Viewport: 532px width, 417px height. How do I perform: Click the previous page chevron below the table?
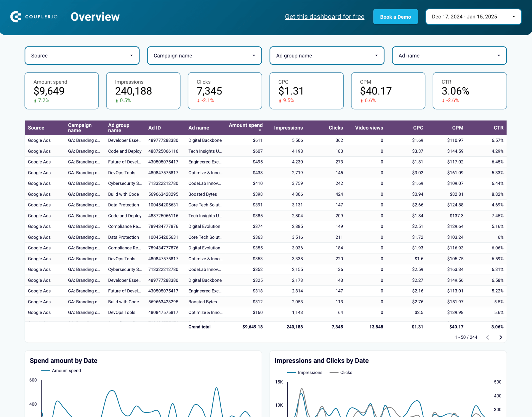tap(488, 337)
